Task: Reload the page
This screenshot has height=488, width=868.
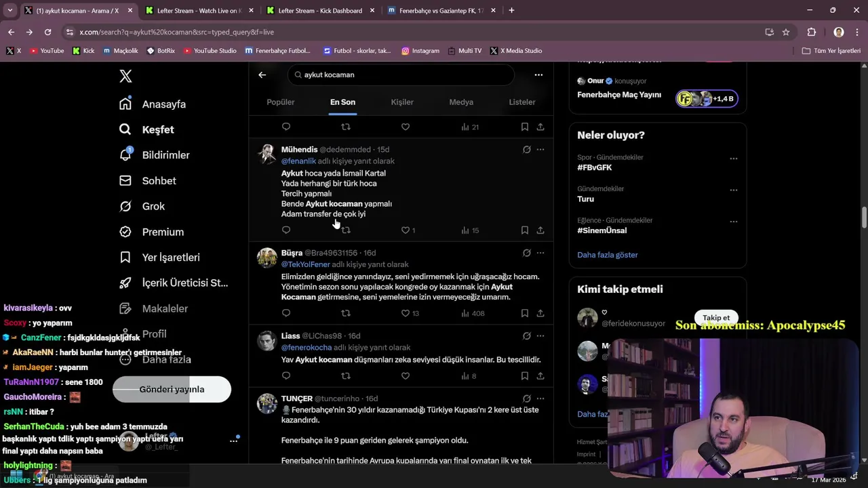Action: [x=47, y=32]
